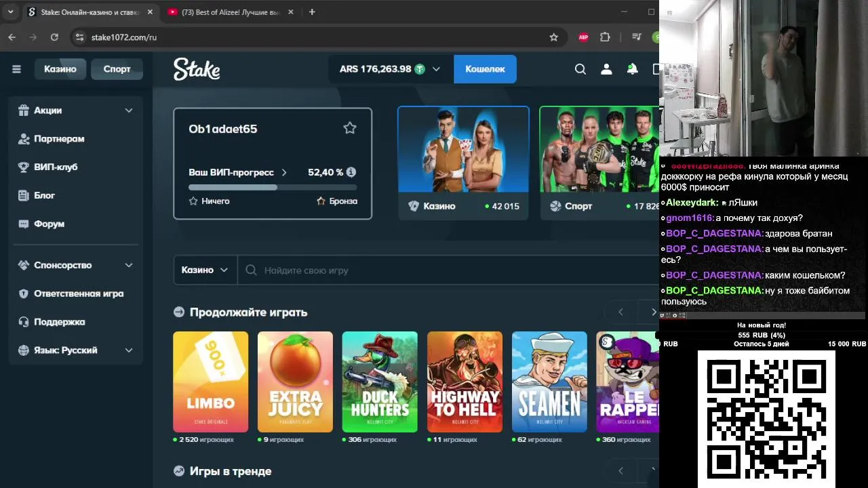
Task: Reload the browser page
Action: pos(54,37)
